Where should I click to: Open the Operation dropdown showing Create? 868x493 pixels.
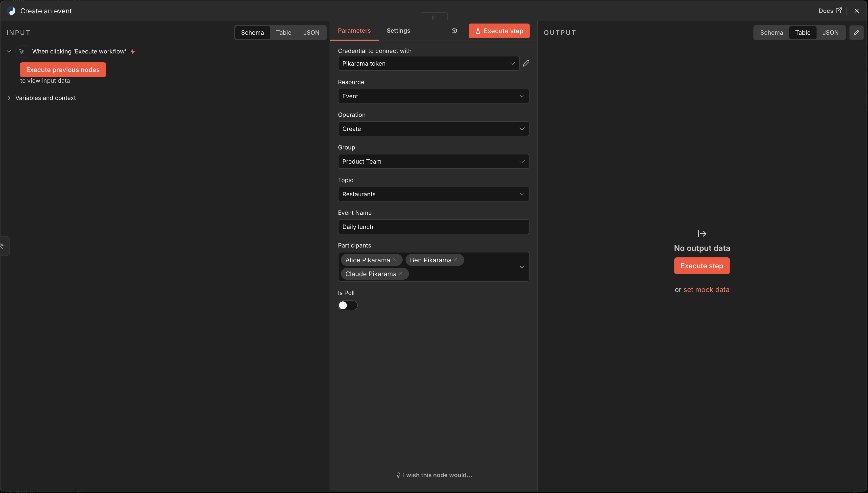pos(433,129)
